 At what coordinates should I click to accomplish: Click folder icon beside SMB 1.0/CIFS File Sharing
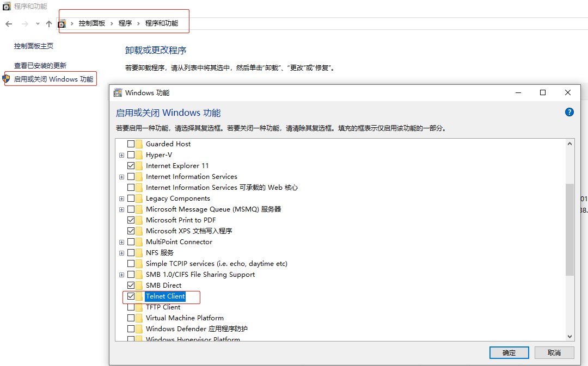click(139, 274)
